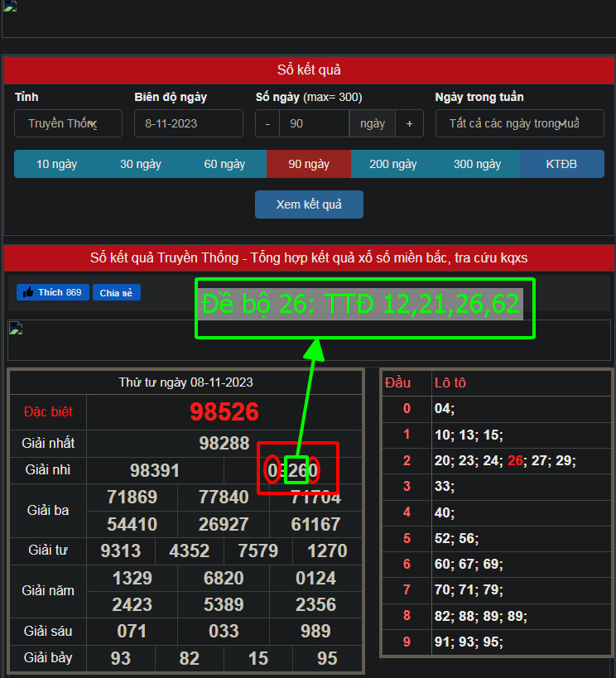The width and height of the screenshot is (616, 678).
Task: Click the Biên độ ngày date field
Action: [188, 123]
